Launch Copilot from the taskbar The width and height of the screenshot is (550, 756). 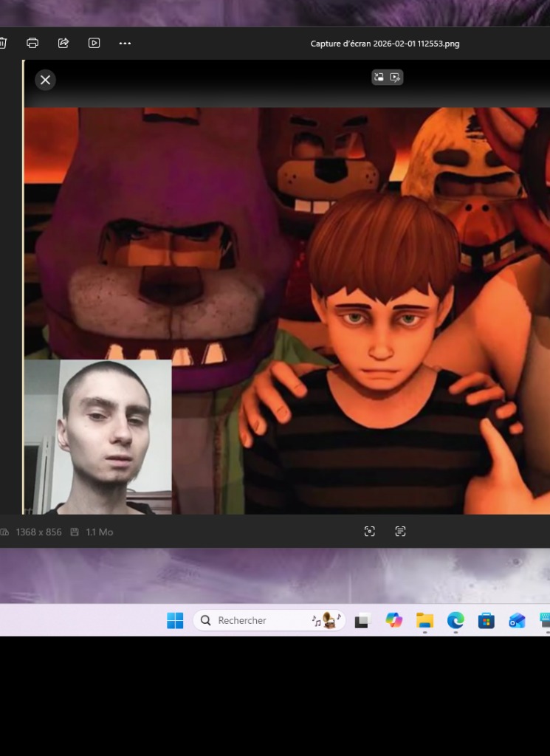(393, 620)
